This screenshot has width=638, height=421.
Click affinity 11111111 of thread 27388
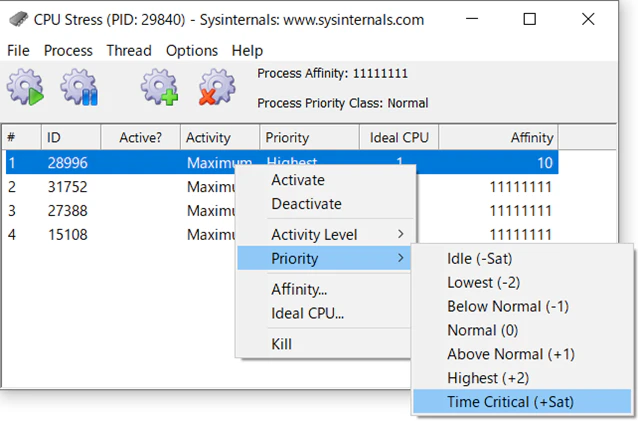point(520,211)
